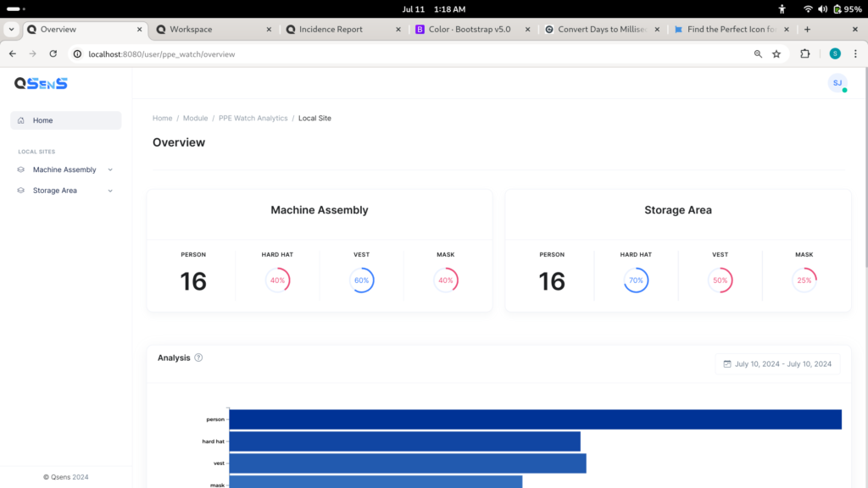Image resolution: width=868 pixels, height=488 pixels.
Task: Close the Incidence Report tab
Action: (x=398, y=30)
